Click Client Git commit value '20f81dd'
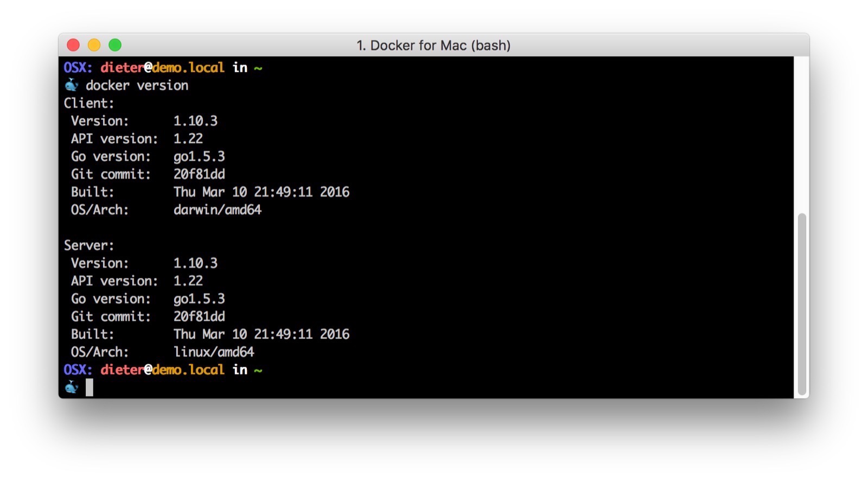 pyautogui.click(x=199, y=174)
